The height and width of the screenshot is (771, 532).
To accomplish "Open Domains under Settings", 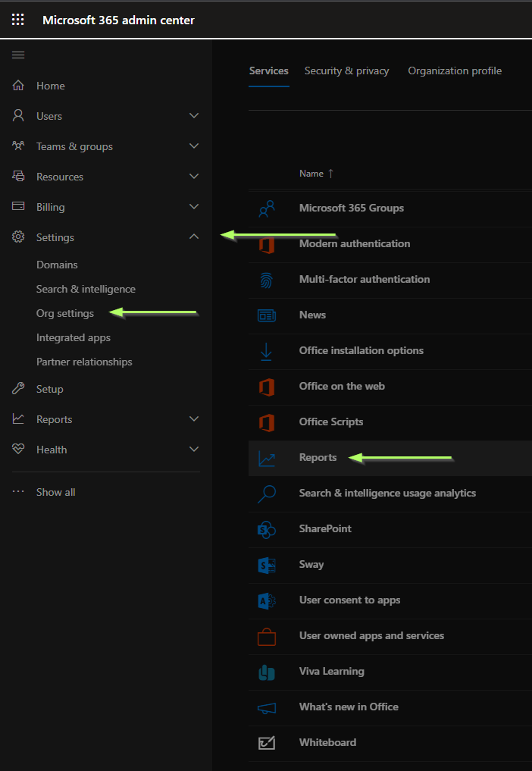I will 57,265.
